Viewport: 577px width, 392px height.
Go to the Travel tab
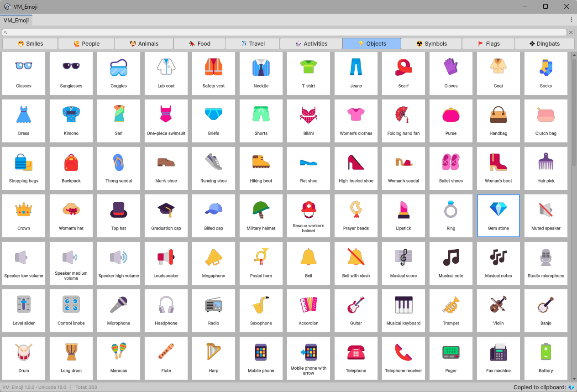[253, 44]
